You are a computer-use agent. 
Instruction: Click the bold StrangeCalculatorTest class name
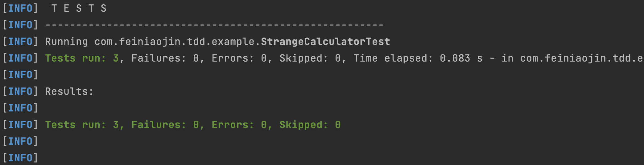[325, 42]
